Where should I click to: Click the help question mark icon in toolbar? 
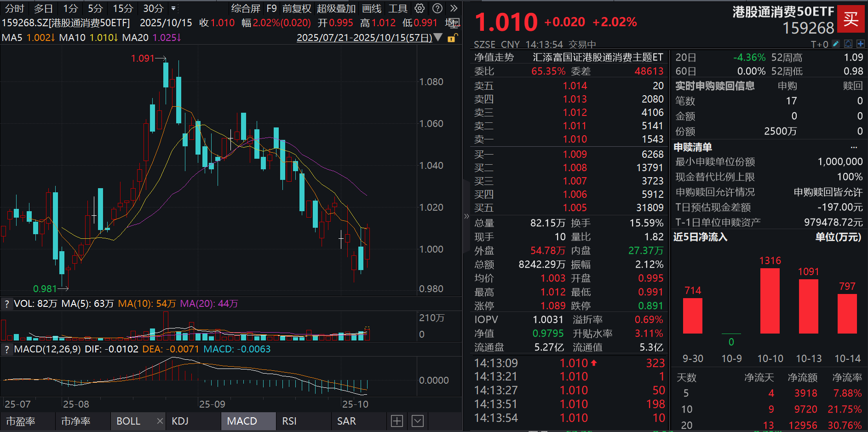(437, 8)
